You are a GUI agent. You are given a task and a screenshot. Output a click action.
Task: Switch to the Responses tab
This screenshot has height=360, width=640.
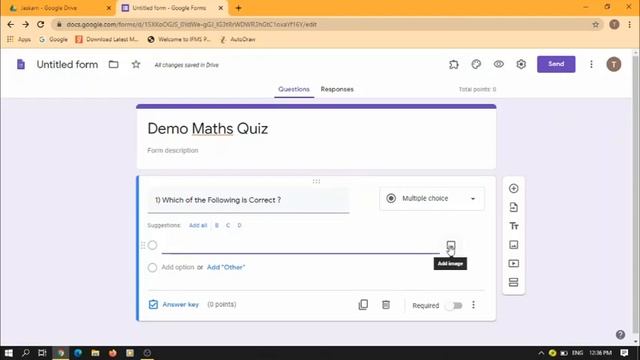[x=337, y=89]
